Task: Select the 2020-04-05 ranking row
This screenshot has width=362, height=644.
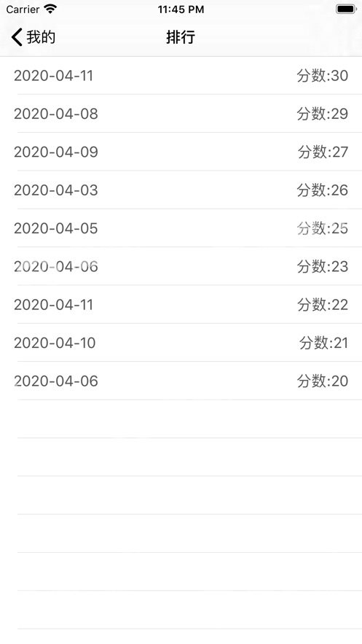Action: pos(181,228)
